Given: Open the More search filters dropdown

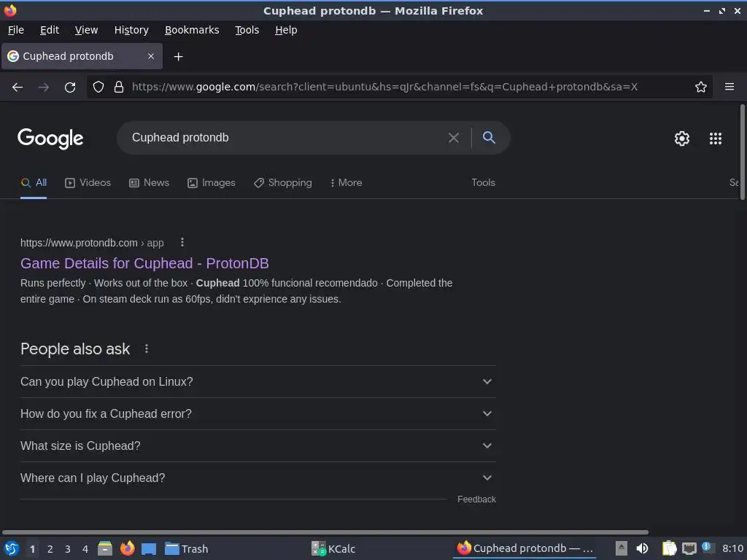Looking at the screenshot, I should click(x=347, y=183).
